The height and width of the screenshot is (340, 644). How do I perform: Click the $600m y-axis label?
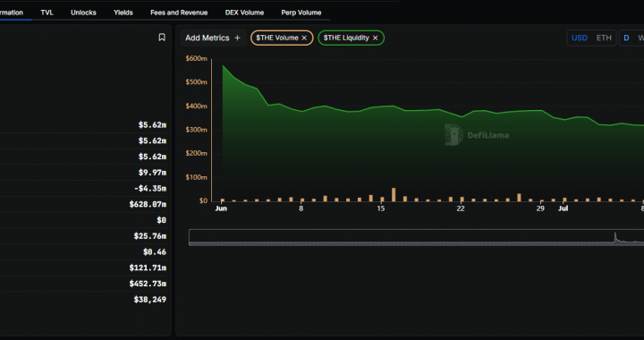[x=196, y=58]
